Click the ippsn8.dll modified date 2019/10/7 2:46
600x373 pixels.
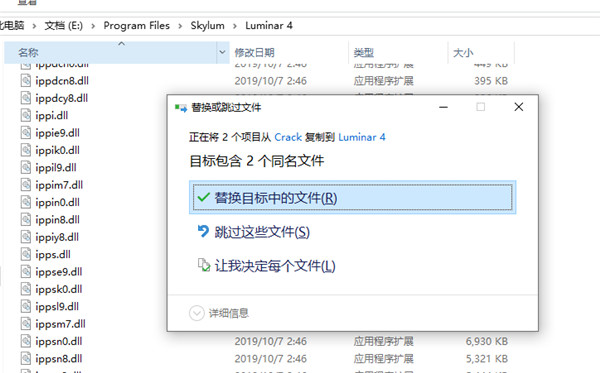pyautogui.click(x=271, y=358)
